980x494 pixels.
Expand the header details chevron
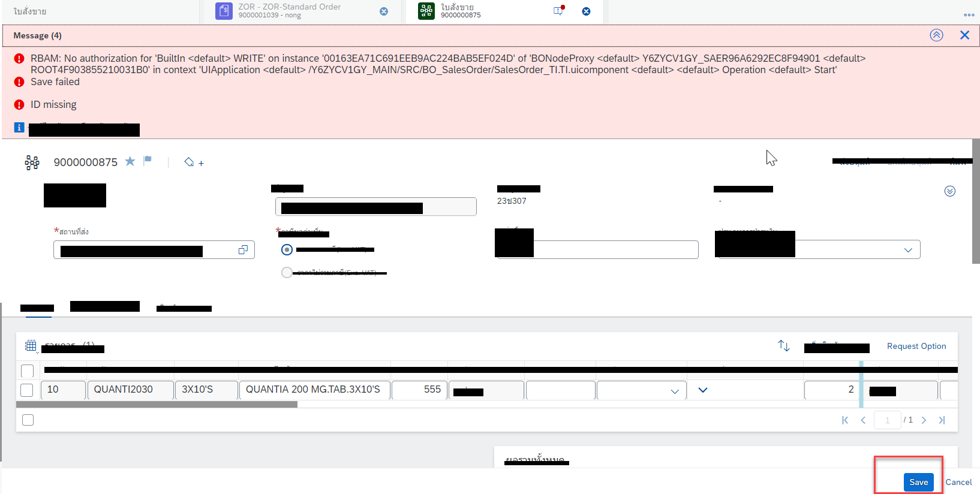coord(950,191)
